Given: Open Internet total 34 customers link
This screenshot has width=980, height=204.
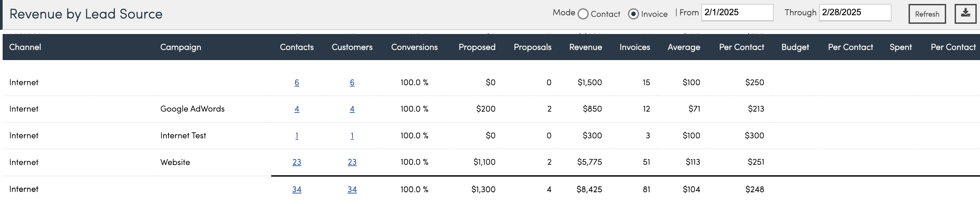Looking at the screenshot, I should pyautogui.click(x=352, y=189).
